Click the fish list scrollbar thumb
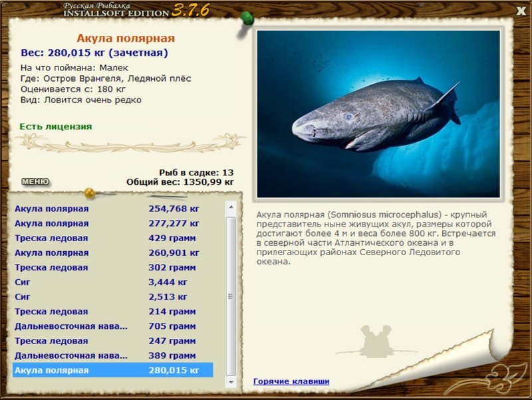Image resolution: width=532 pixels, height=400 pixels. click(x=231, y=296)
